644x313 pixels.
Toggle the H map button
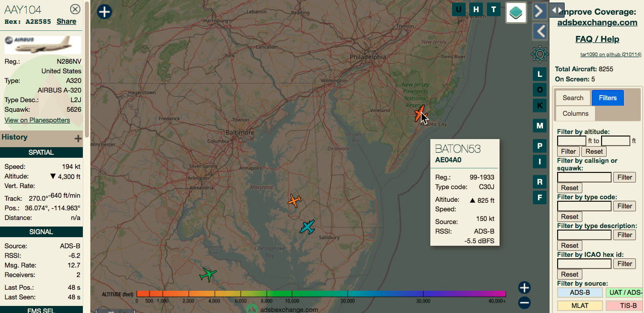pyautogui.click(x=476, y=9)
